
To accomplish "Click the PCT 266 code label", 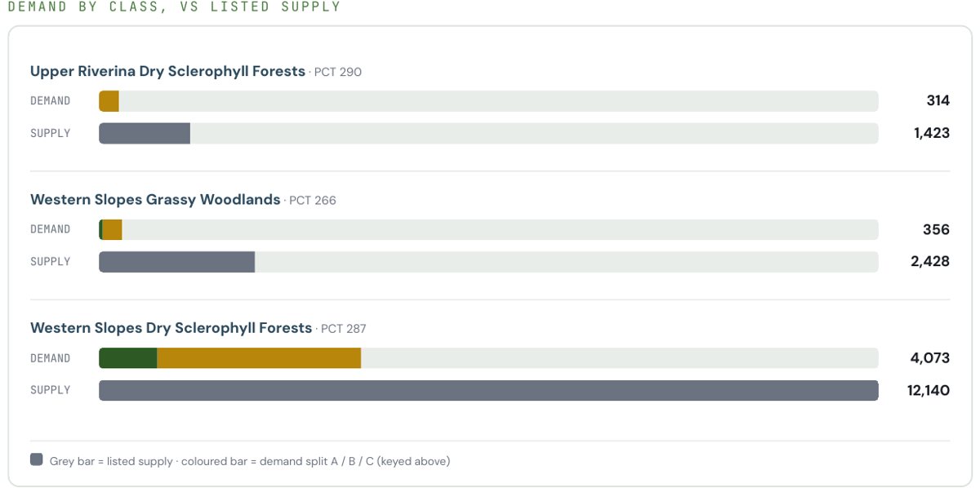I will click(313, 201).
